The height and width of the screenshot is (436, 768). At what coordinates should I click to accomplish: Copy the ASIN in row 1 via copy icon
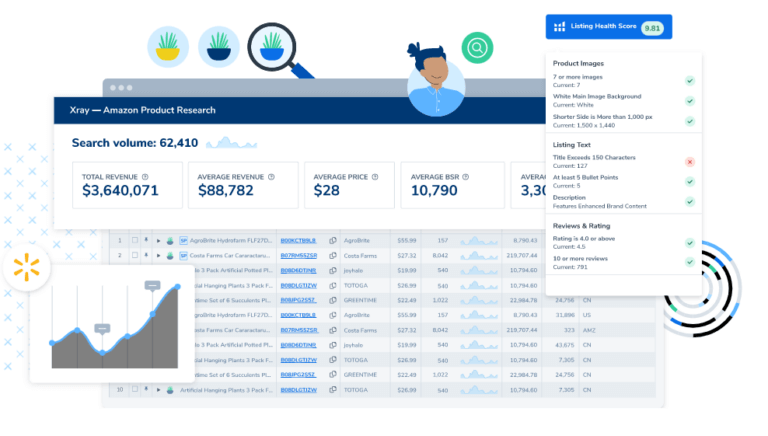pos(333,241)
